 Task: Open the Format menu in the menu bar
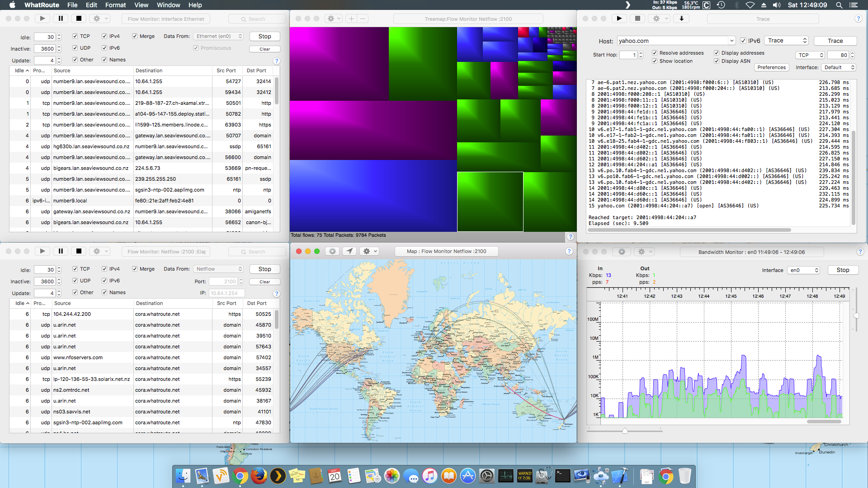click(116, 6)
